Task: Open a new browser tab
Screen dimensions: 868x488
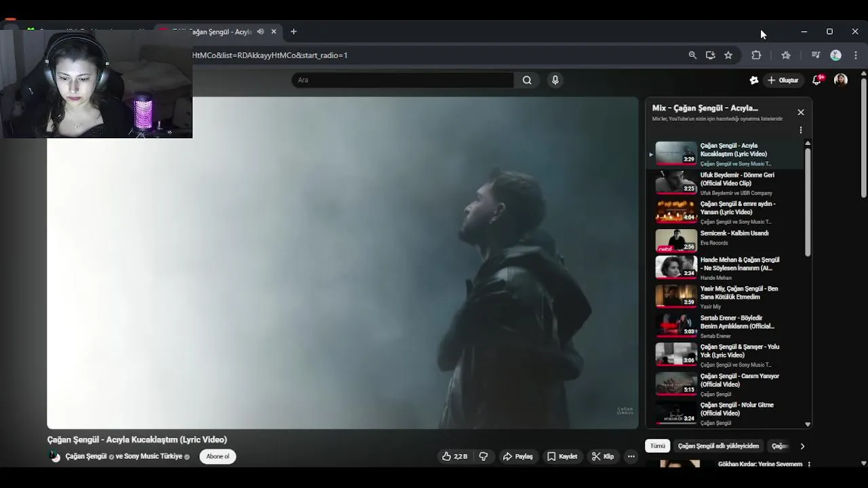Action: coord(294,32)
